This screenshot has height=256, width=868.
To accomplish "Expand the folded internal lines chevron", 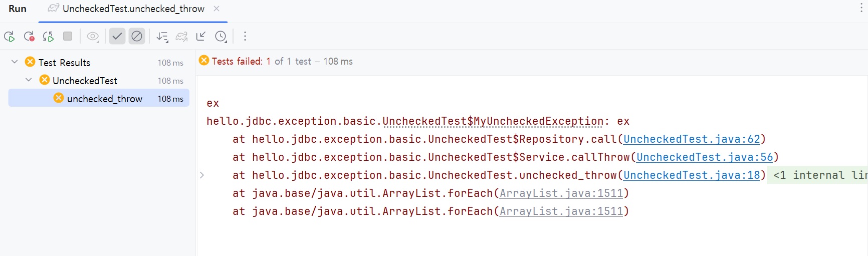I will [x=202, y=175].
